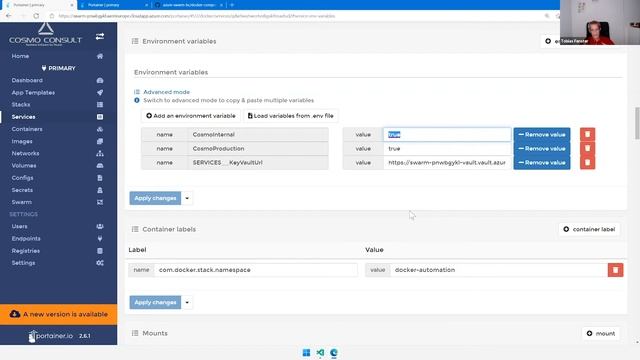Edit the com.docker.stack.namespace label name field

(x=256, y=270)
